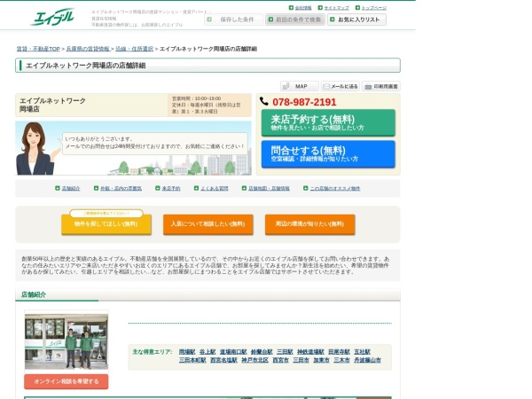Open the 道場南口駅 area link

233,352
